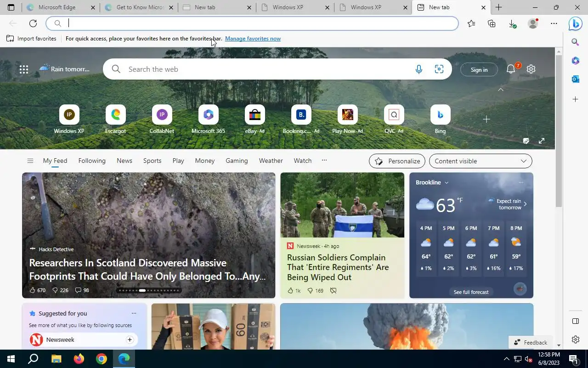Open Downloads icon in toolbar
This screenshot has height=368, width=588.
click(x=512, y=23)
